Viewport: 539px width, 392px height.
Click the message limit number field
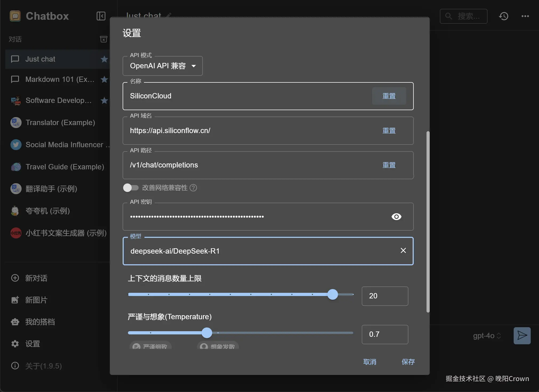coord(384,296)
